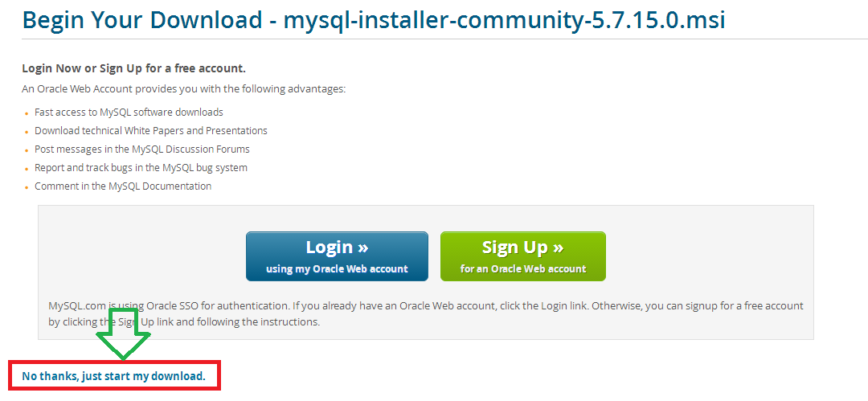
Task: Click the green Sign Up button
Action: (523, 256)
